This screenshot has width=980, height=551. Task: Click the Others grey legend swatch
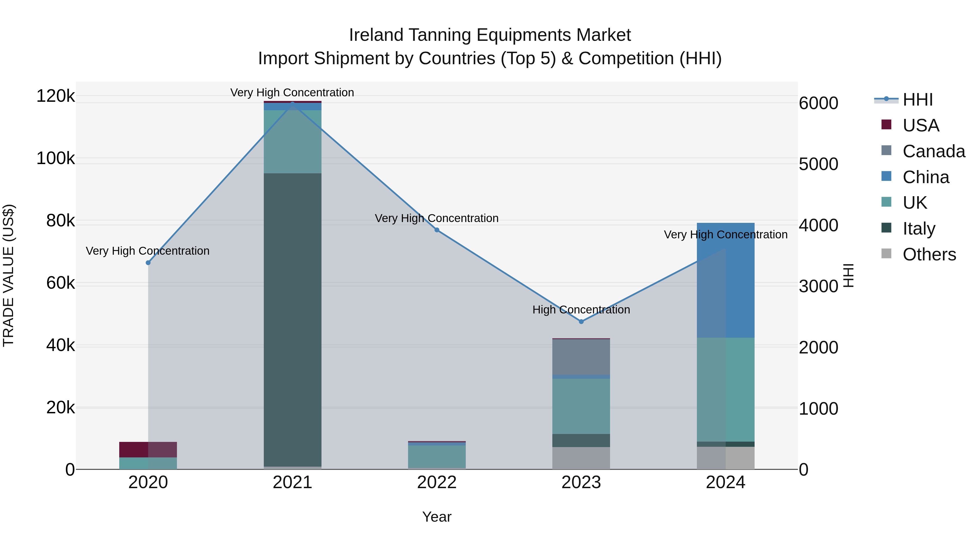886,254
